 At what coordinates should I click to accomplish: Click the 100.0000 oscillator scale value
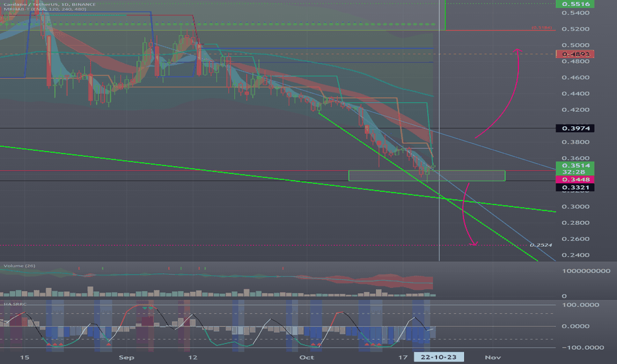click(581, 305)
